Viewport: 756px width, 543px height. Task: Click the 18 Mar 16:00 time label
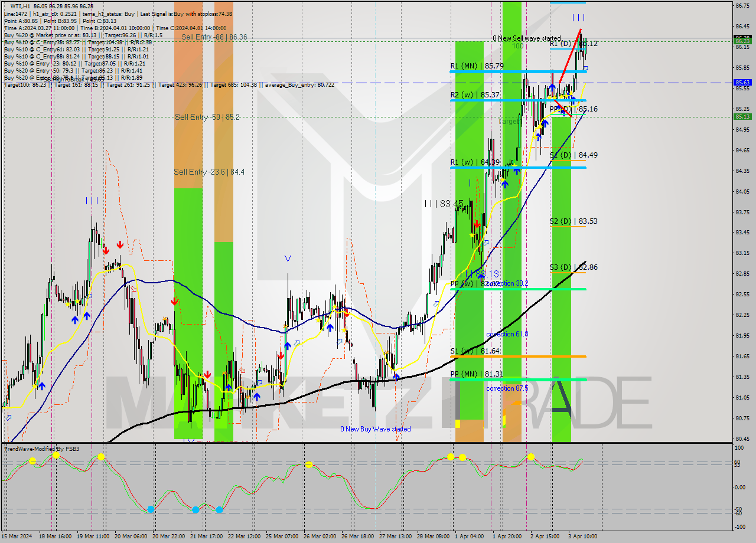56,537
